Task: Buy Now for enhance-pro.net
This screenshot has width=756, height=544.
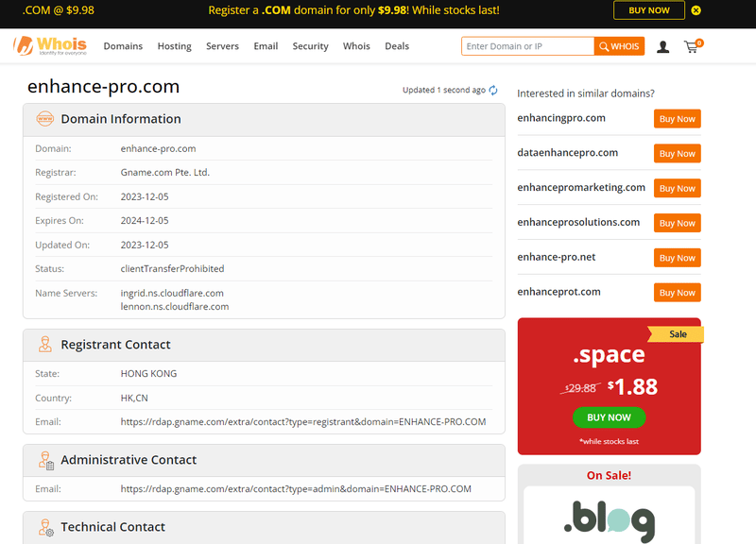Action: point(677,258)
